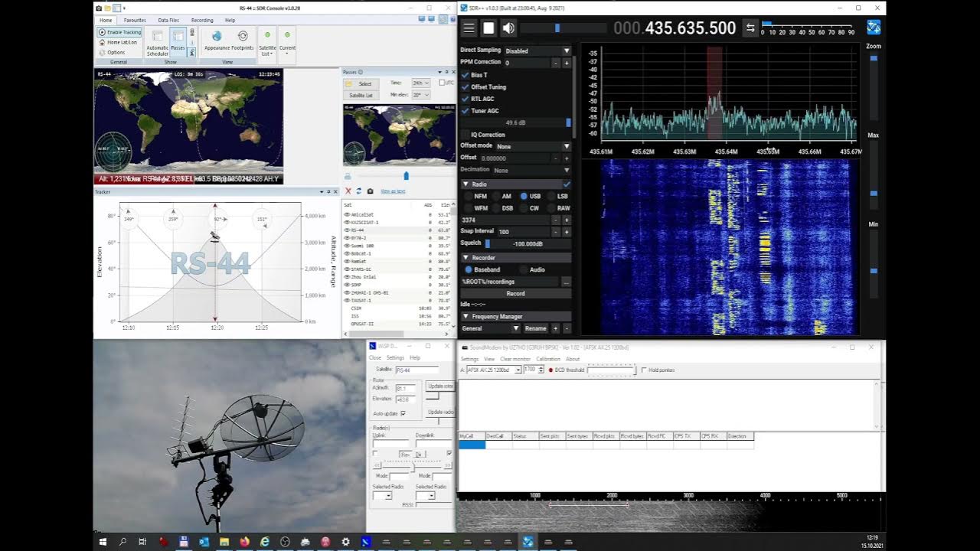This screenshot has height=551, width=980.
Task: Open the AFSK AX.25 1200bd modem dropdown
Action: pos(494,370)
